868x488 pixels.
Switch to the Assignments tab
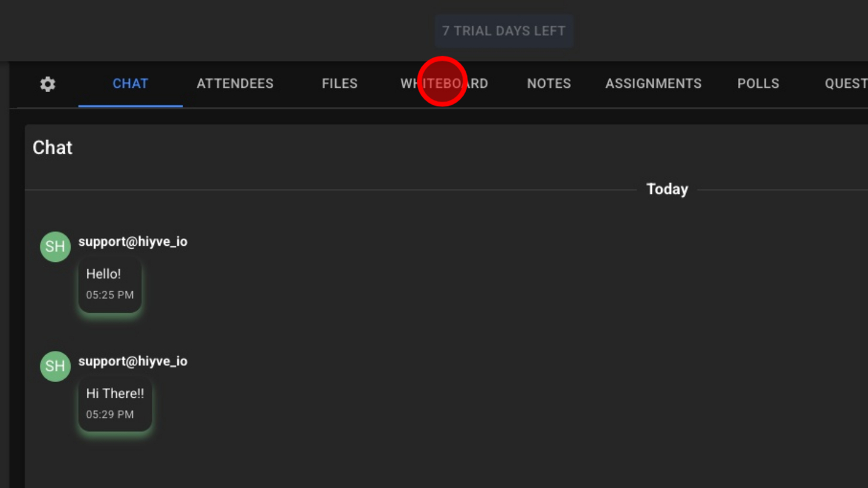pos(653,84)
